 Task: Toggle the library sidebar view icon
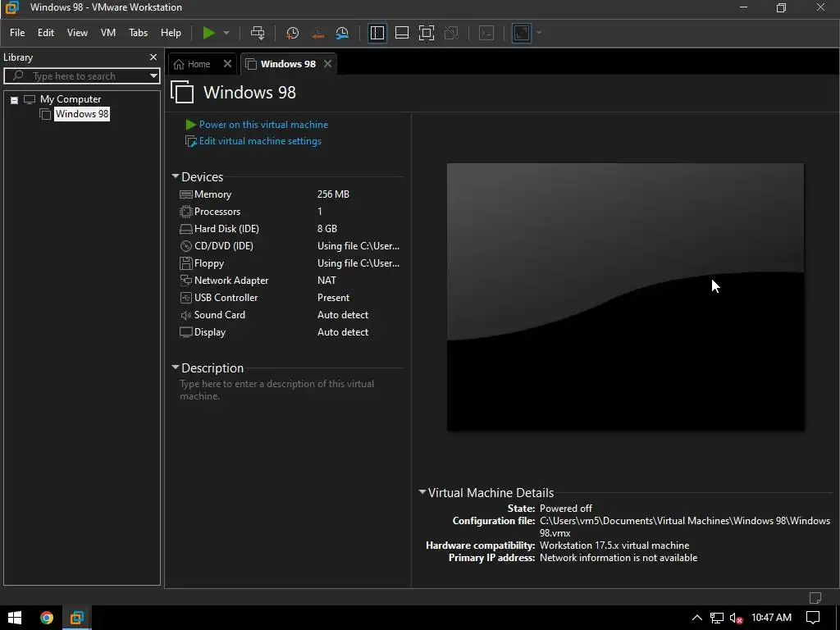coord(377,33)
